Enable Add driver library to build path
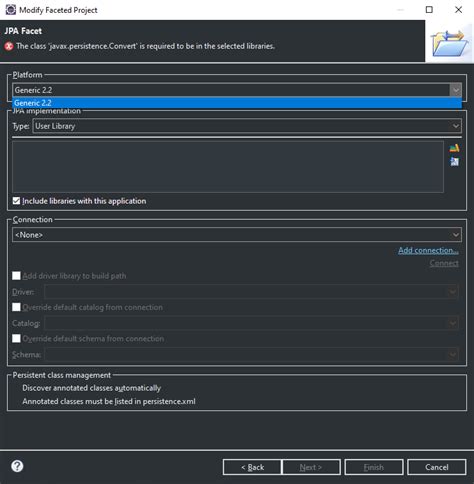This screenshot has height=484, width=474. [x=16, y=276]
